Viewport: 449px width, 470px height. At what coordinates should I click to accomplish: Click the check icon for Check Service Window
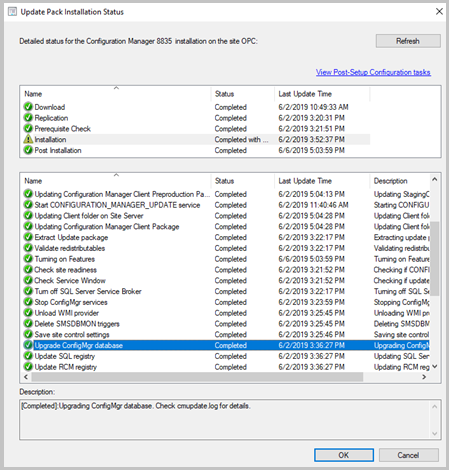tap(28, 280)
